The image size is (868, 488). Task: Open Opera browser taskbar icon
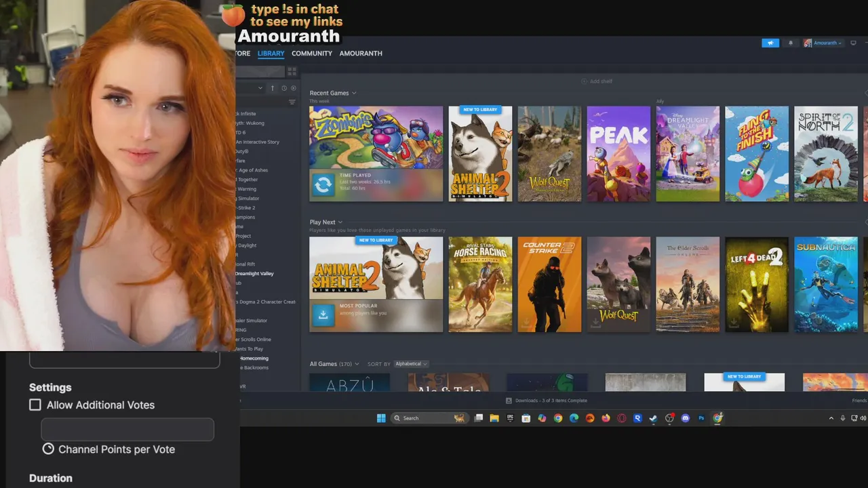622,418
